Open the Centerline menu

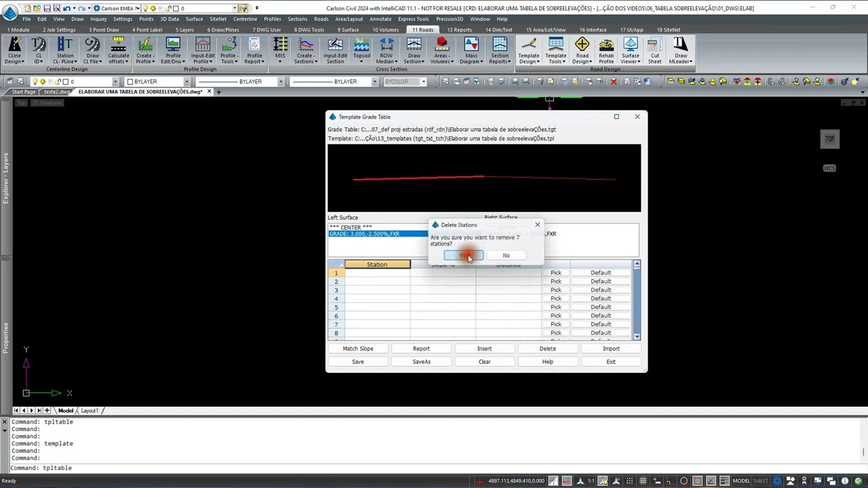click(x=245, y=19)
